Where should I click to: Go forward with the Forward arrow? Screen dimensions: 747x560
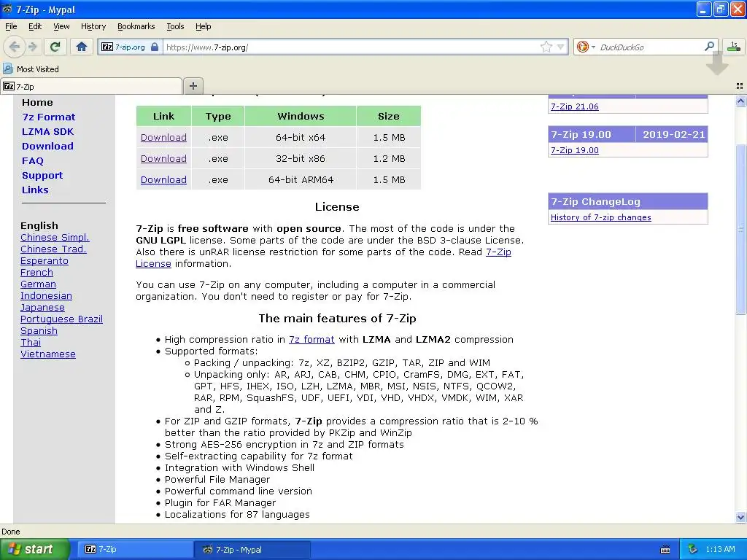tap(32, 47)
